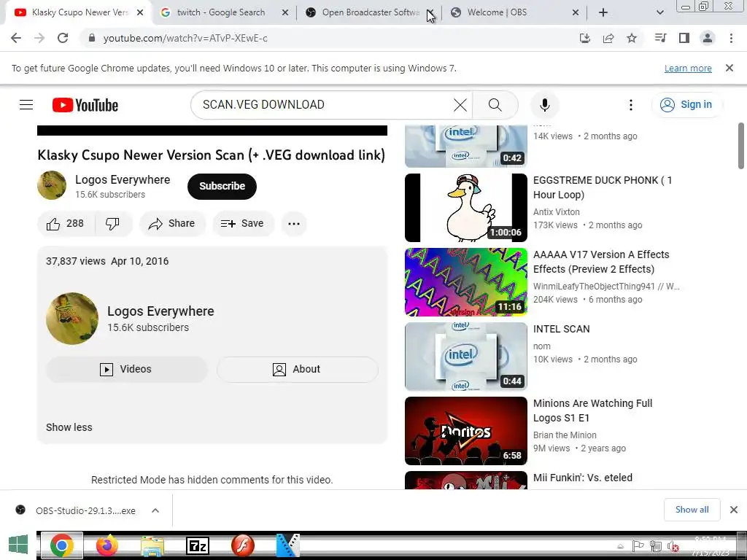
Task: Open the Mii Funkin' Vs. eteled title
Action: pyautogui.click(x=583, y=478)
